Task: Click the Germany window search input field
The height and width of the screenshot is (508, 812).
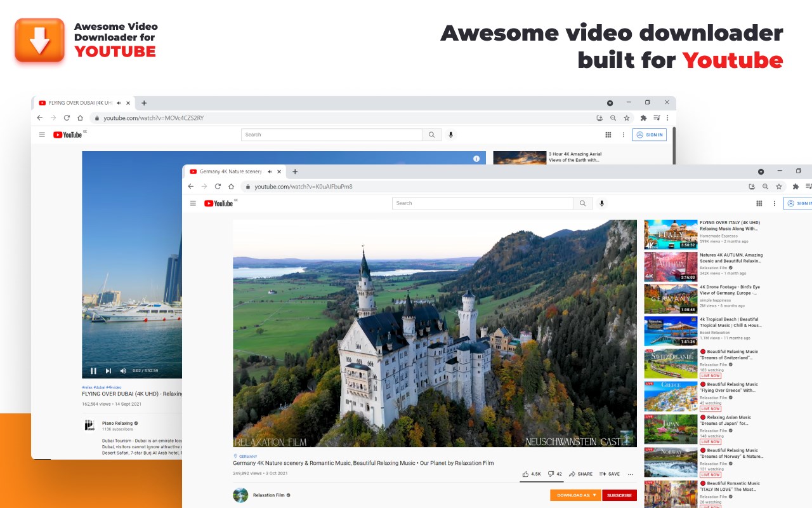Action: click(x=483, y=203)
